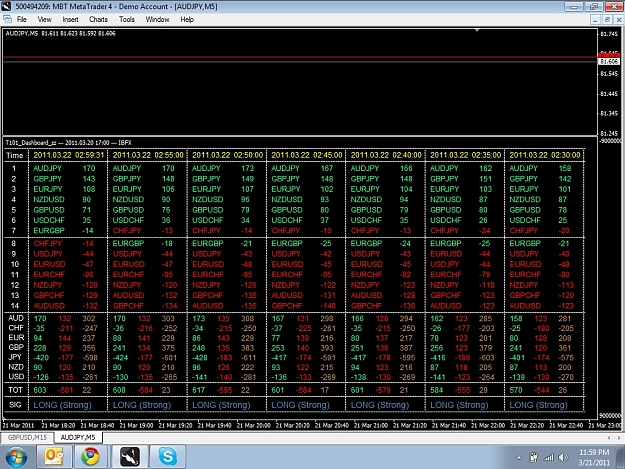The image size is (625, 469).
Task: Open the Tools menu
Action: [127, 20]
